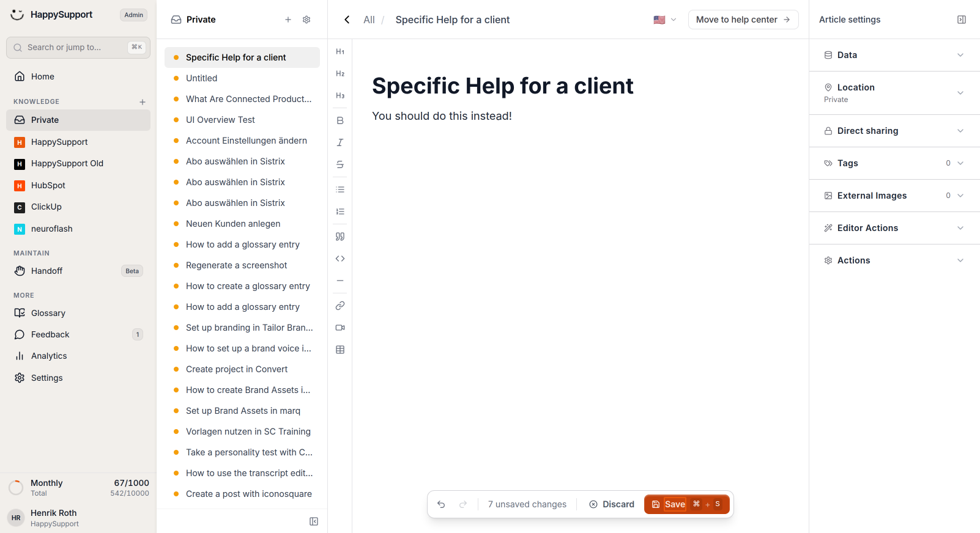
Task: Expand the Actions section
Action: (x=894, y=260)
